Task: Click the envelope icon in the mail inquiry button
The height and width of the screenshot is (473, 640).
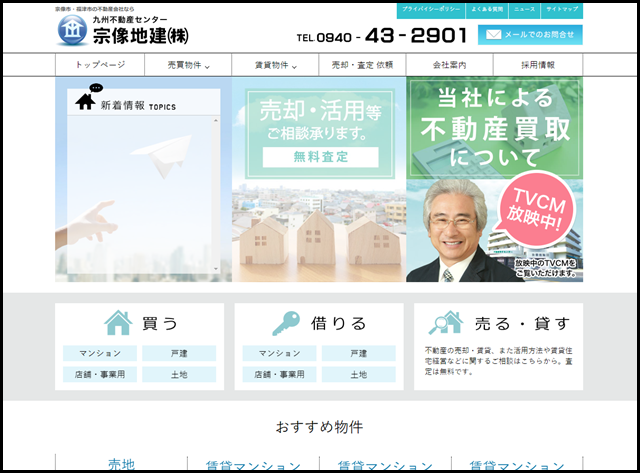Action: click(493, 35)
